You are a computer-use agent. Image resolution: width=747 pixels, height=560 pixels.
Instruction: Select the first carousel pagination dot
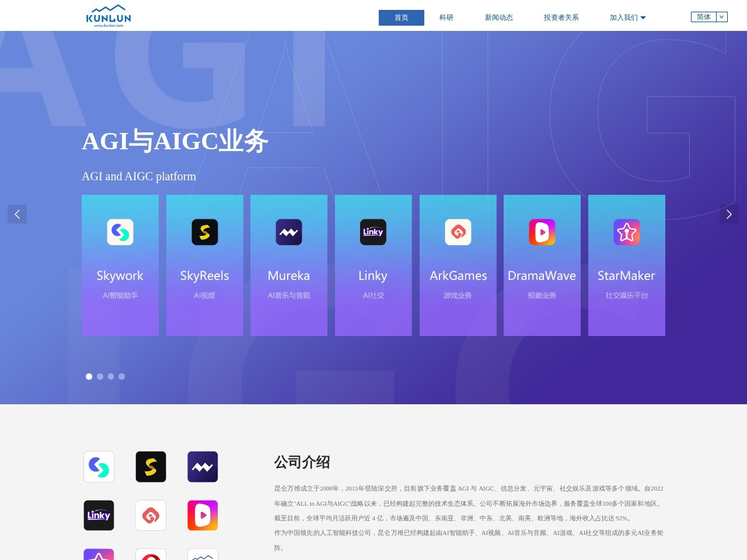[x=89, y=376]
